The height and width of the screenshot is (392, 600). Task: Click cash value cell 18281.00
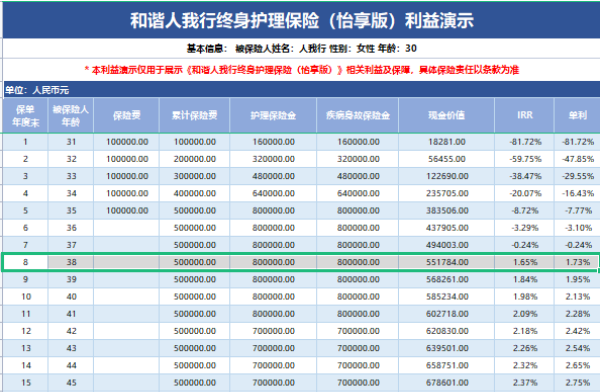click(447, 142)
